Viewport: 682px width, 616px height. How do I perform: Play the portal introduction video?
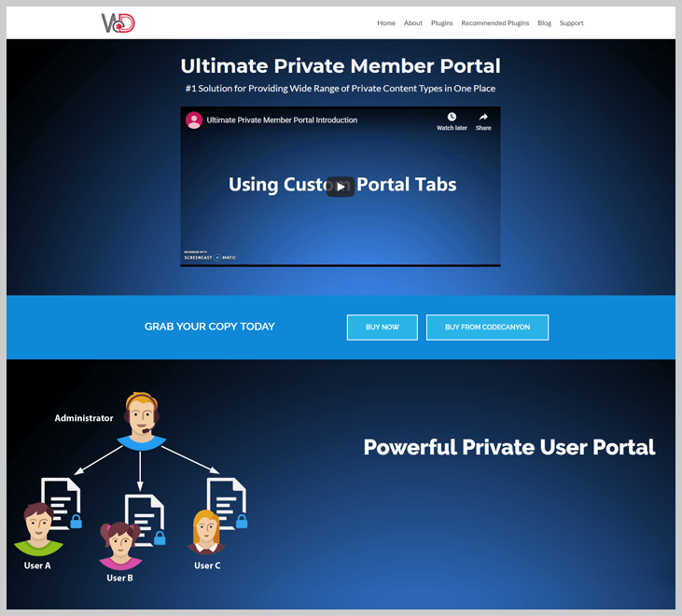coord(341,187)
